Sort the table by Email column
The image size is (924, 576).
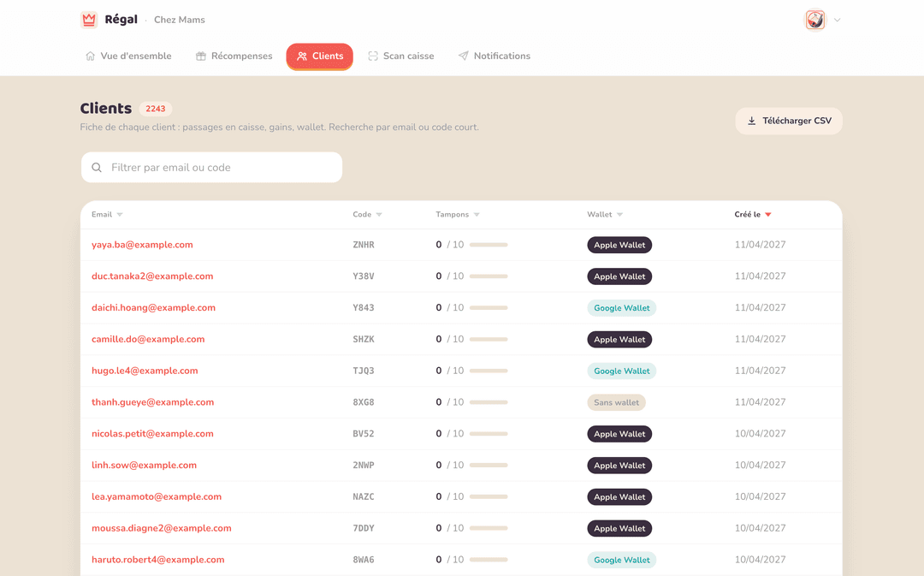tap(107, 215)
